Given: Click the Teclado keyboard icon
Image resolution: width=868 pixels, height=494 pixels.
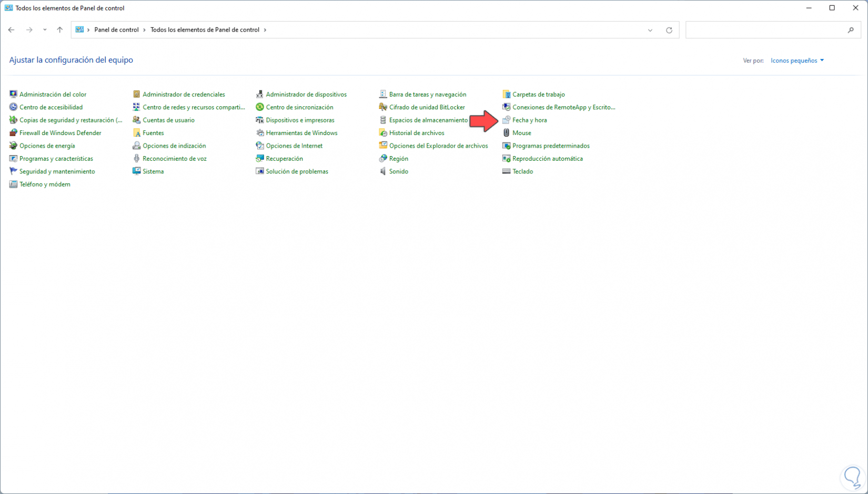Looking at the screenshot, I should (x=506, y=171).
